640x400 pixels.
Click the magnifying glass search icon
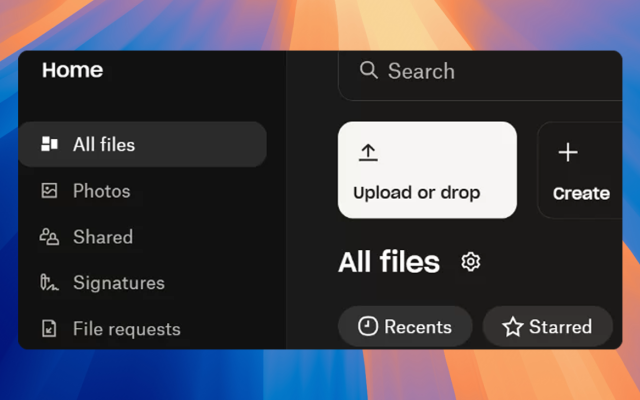(369, 70)
